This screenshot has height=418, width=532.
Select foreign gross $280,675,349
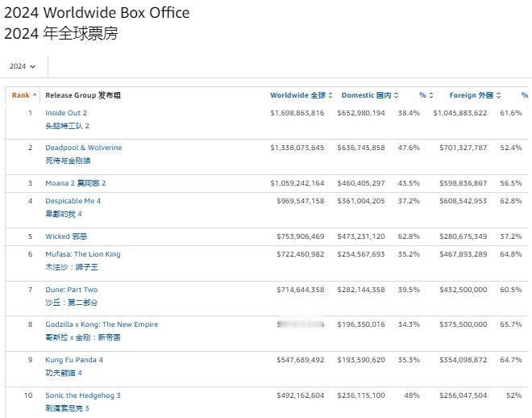pyautogui.click(x=463, y=236)
